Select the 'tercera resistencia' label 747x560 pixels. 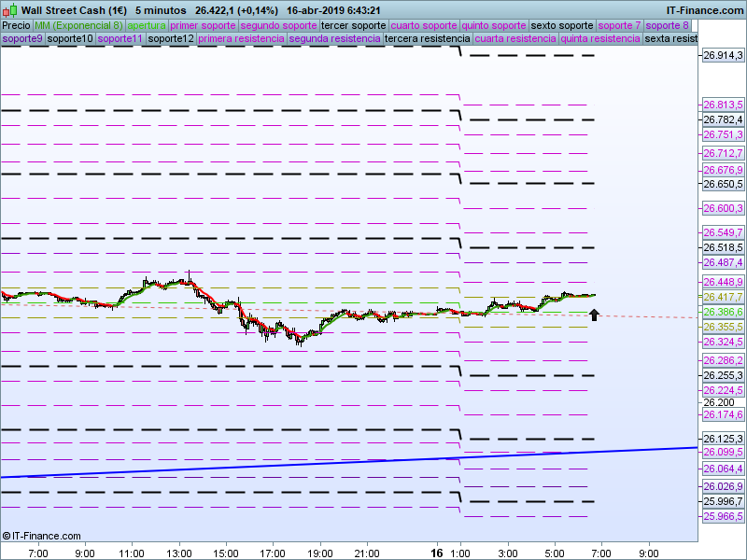(428, 39)
